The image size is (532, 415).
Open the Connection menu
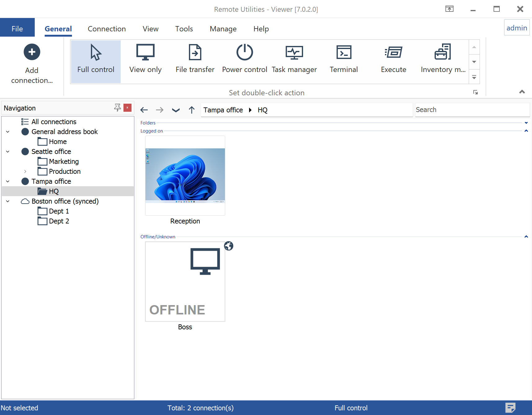pos(107,29)
